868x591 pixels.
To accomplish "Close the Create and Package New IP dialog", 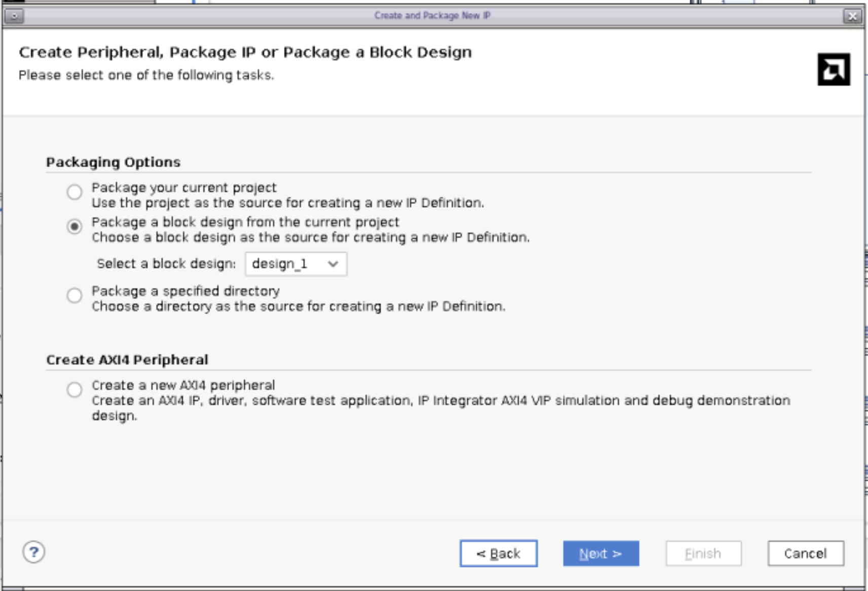I will 852,16.
